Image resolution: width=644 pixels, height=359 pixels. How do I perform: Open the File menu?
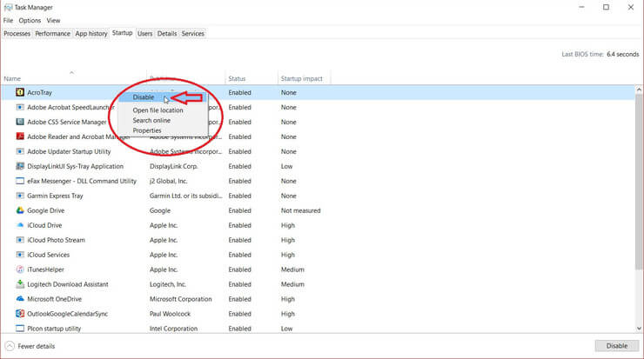click(x=8, y=20)
